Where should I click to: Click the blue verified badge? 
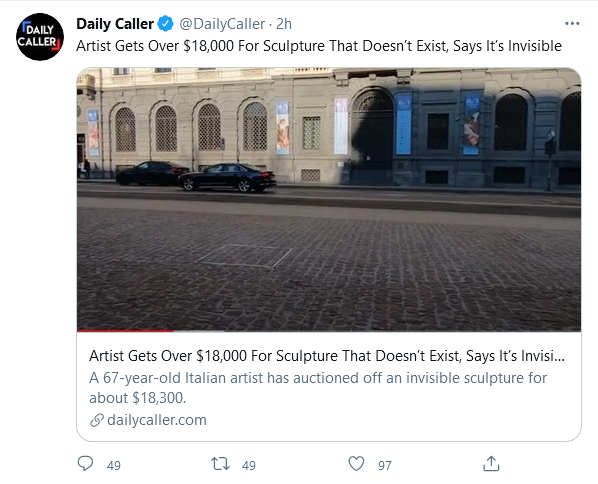(x=166, y=24)
